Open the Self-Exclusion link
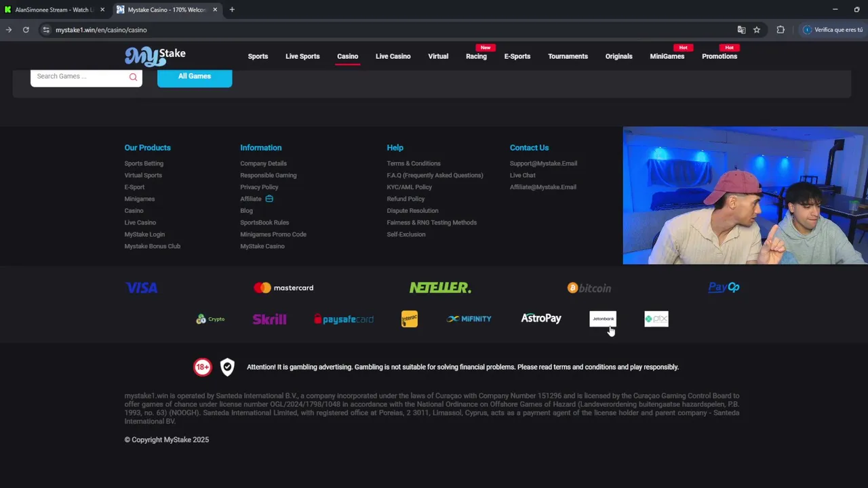 point(406,235)
